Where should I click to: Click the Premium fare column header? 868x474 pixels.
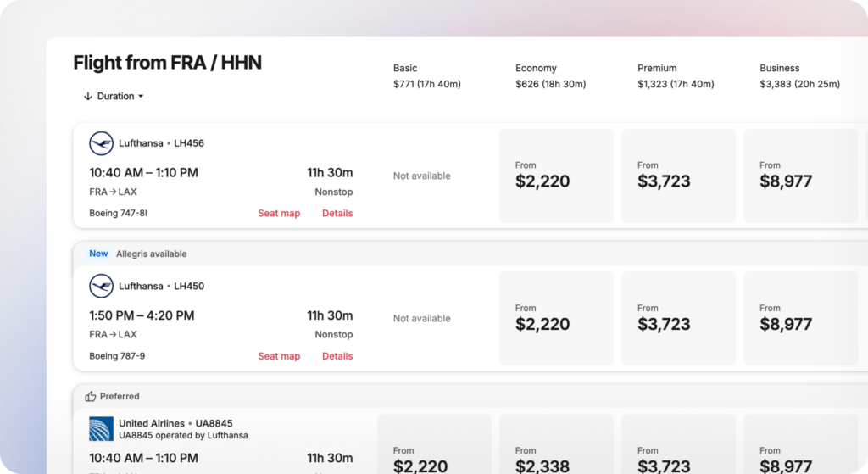pos(657,68)
